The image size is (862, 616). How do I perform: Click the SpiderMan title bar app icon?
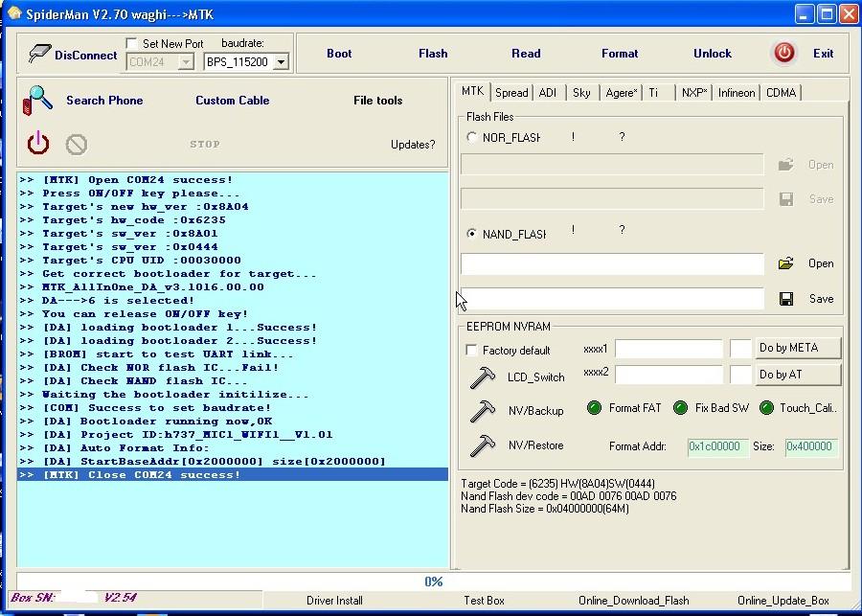[x=14, y=13]
